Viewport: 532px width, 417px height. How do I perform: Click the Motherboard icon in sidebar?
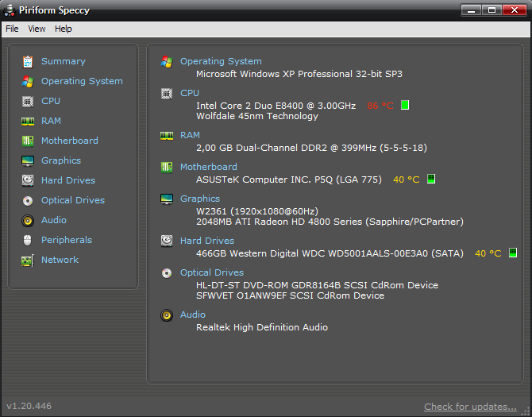coord(28,141)
